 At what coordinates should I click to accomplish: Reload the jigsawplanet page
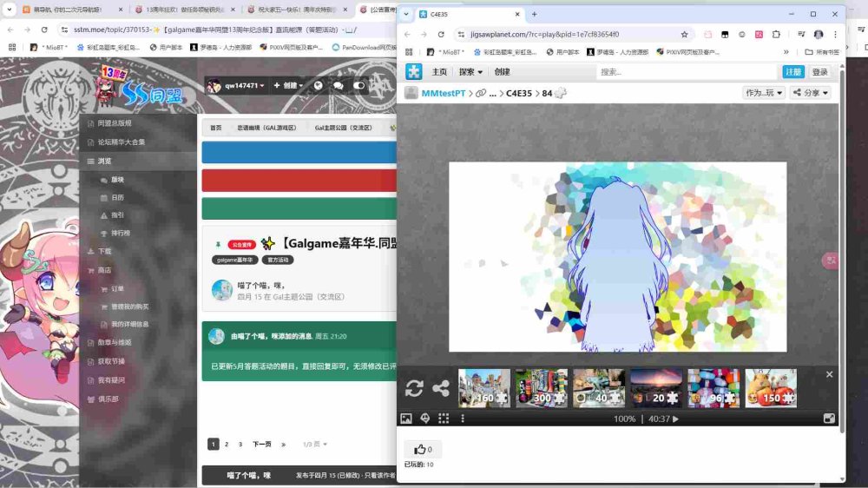click(441, 35)
